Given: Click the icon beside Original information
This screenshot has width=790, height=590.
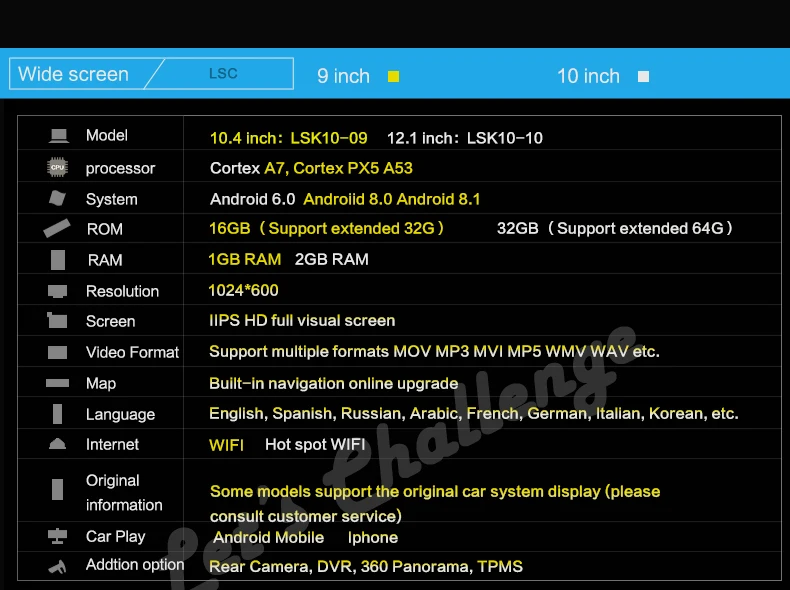Looking at the screenshot, I should [57, 489].
